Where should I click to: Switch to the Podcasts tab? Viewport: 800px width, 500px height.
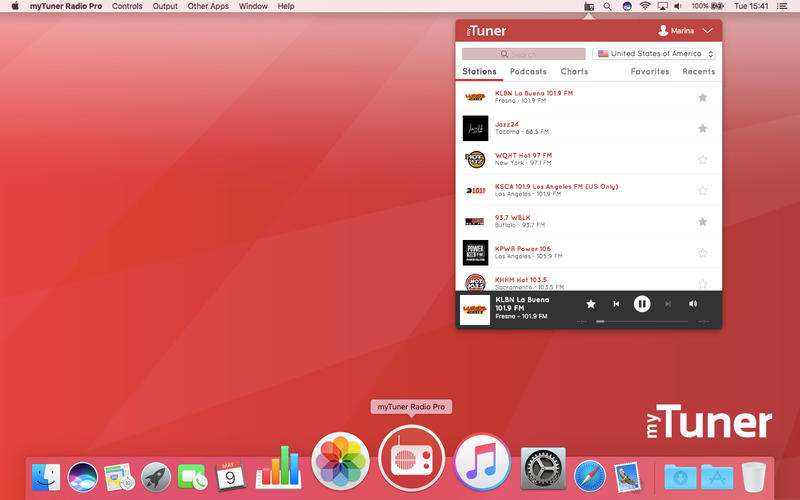(x=528, y=71)
